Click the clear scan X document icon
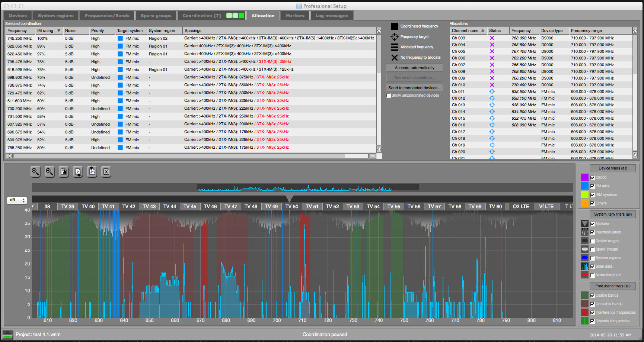Image resolution: width=644 pixels, height=342 pixels. [106, 171]
